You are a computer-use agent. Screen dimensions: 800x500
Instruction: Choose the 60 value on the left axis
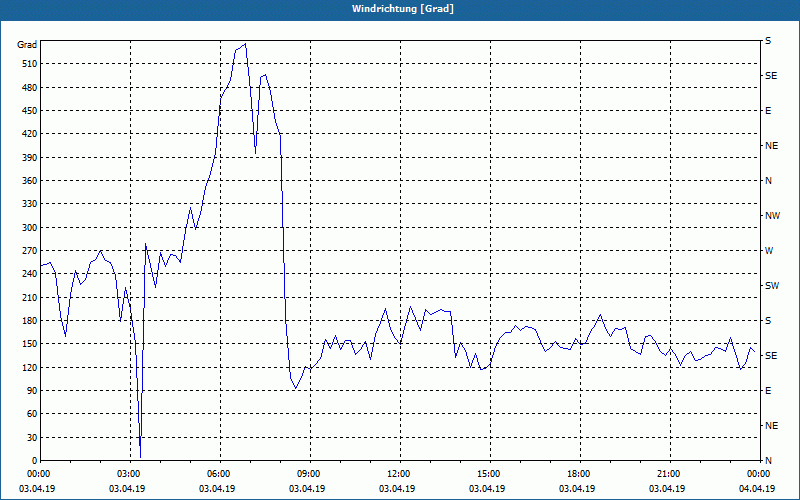32,414
